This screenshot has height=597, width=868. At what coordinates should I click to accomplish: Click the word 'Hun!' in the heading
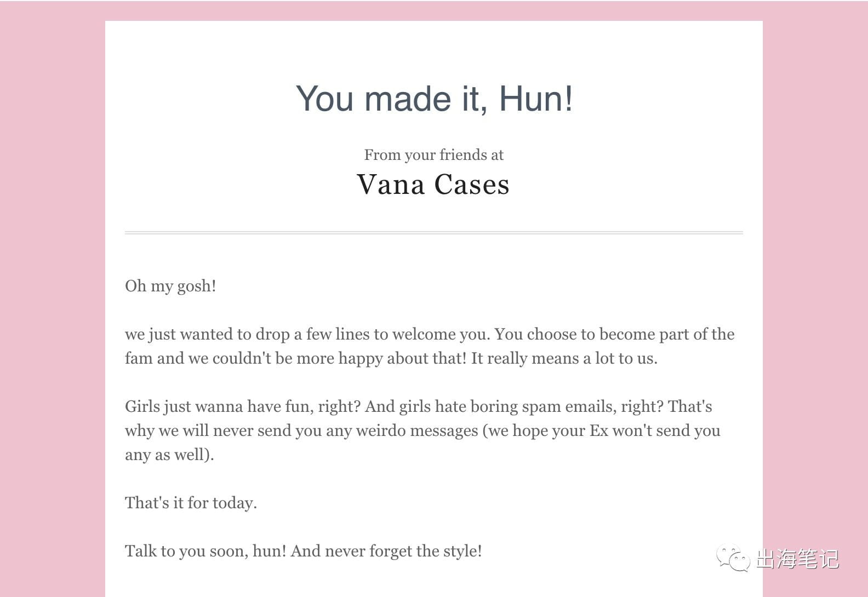click(x=536, y=99)
